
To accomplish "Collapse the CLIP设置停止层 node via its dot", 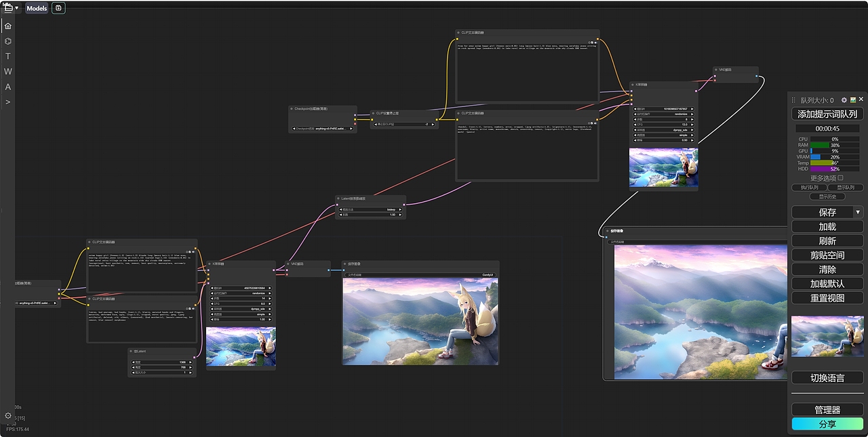I will click(373, 113).
